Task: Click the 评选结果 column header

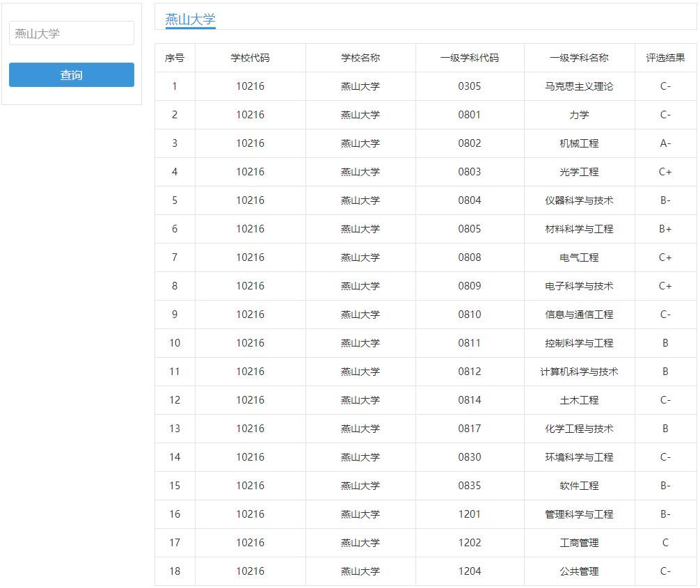Action: 665,58
